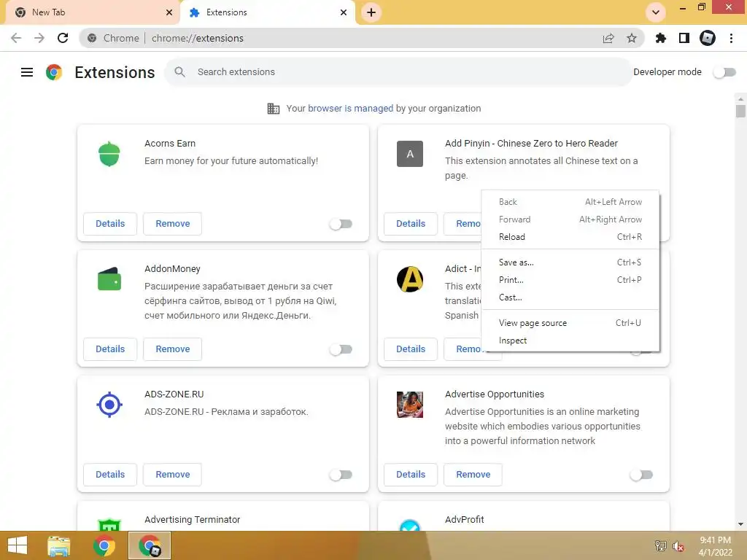Image resolution: width=747 pixels, height=560 pixels.
Task: Open Details for AddonMoney
Action: tap(110, 349)
